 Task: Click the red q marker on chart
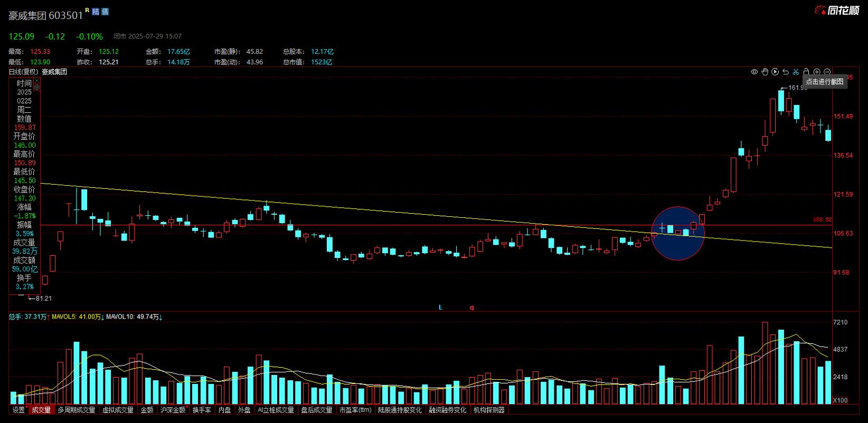pyautogui.click(x=472, y=307)
